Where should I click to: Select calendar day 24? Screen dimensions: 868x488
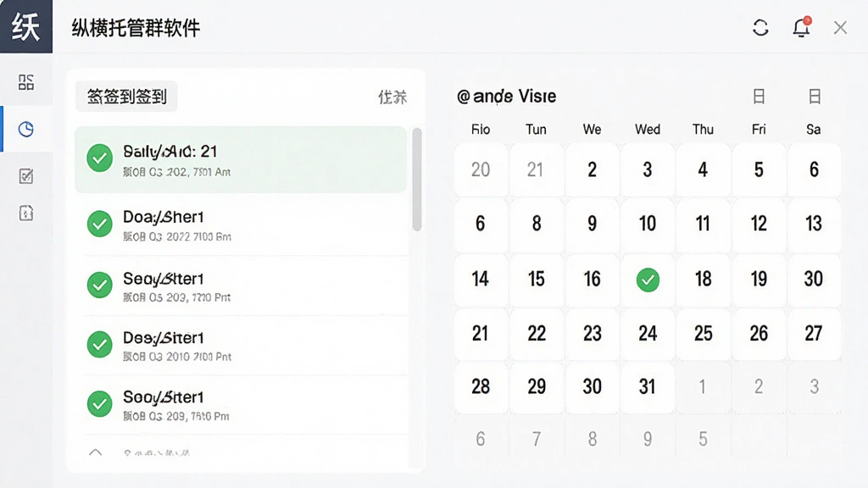click(x=648, y=334)
